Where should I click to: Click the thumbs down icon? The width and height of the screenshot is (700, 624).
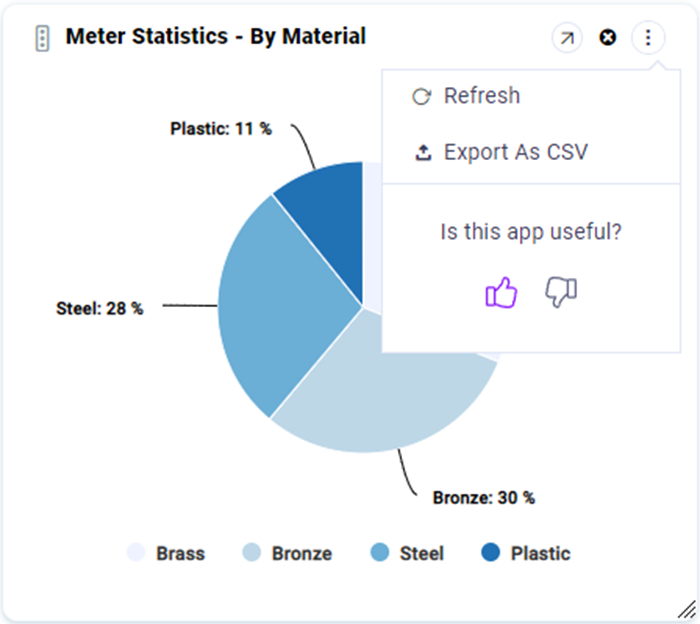(x=561, y=292)
